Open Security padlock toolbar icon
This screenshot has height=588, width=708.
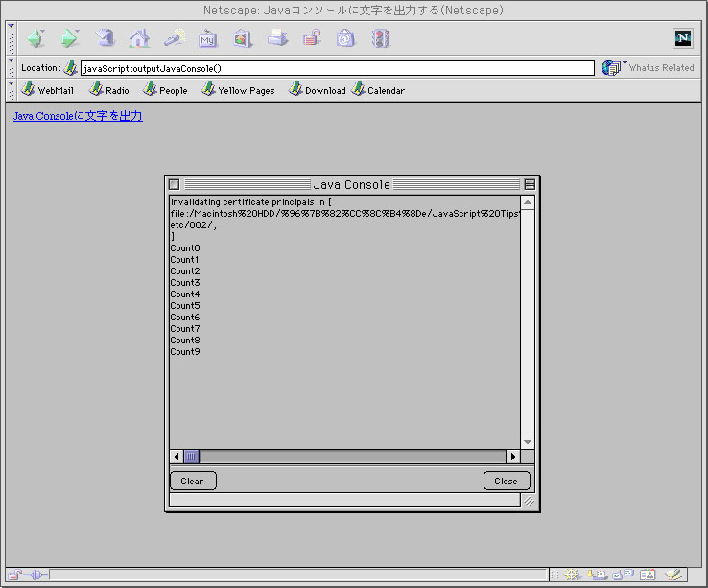(312, 38)
